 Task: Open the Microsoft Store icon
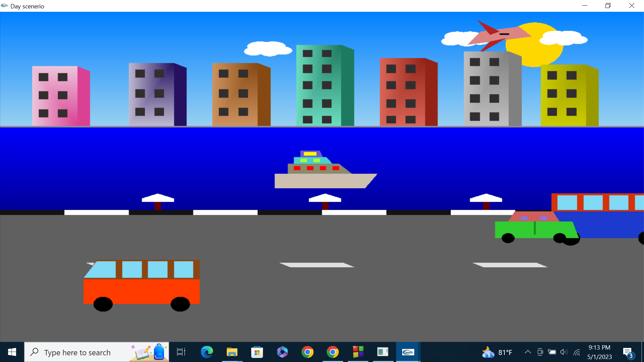pos(257,352)
